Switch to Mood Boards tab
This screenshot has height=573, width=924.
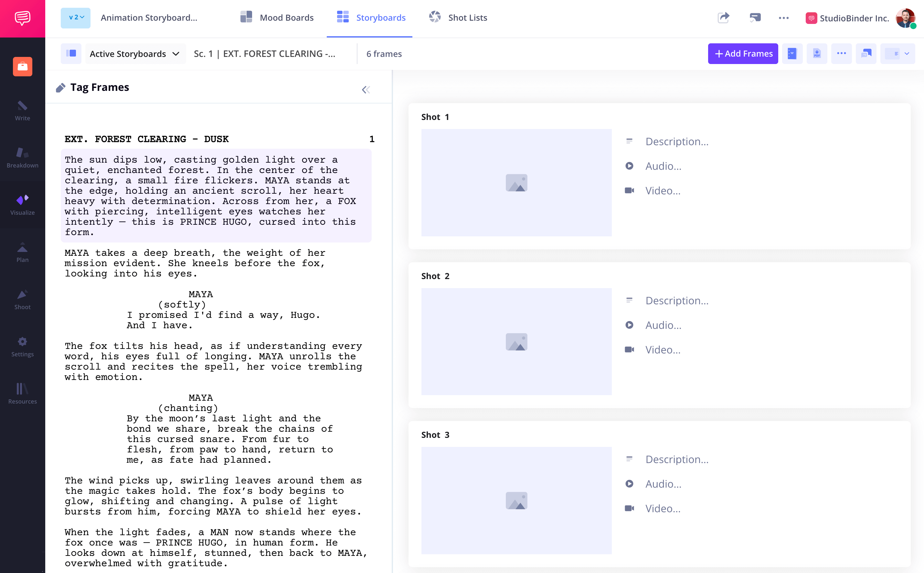point(277,18)
